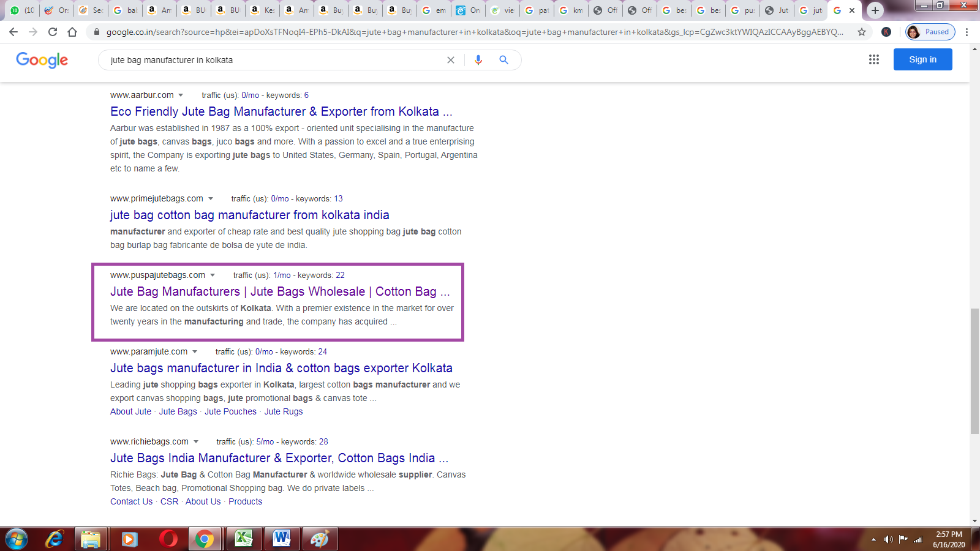Bookmark this page with the star icon
This screenshot has height=551, width=980.
862,32
